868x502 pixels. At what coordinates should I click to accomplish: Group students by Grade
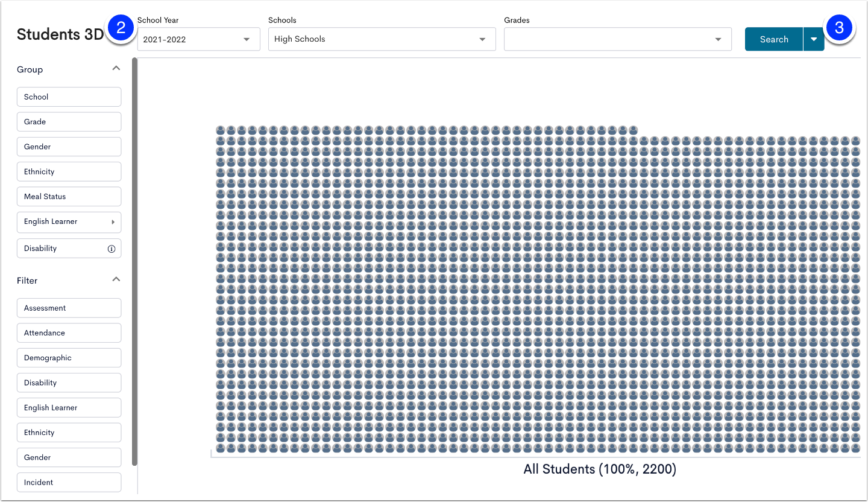tap(69, 122)
